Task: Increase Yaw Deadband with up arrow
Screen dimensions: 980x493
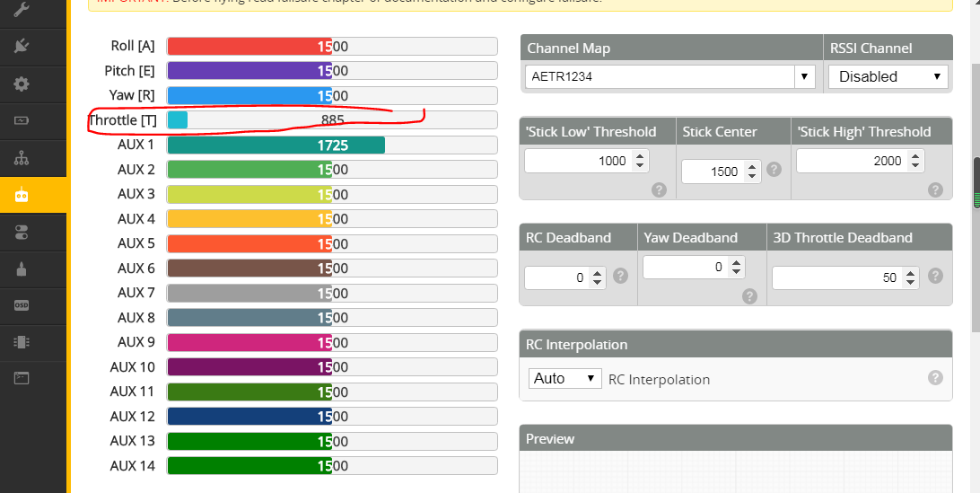Action: tap(736, 263)
